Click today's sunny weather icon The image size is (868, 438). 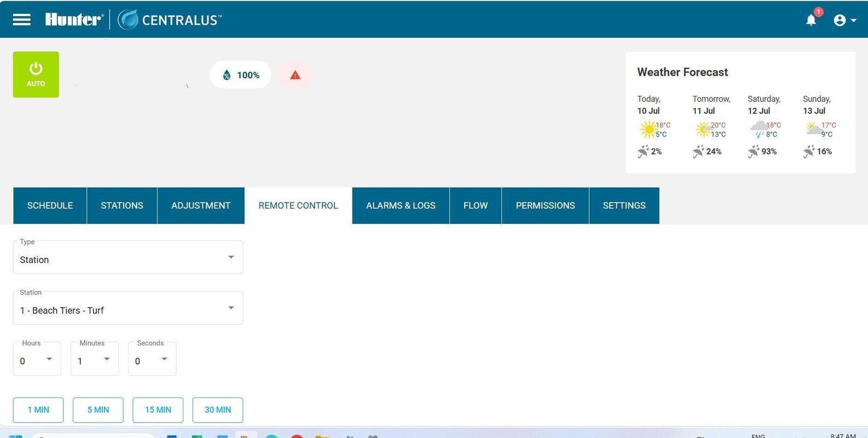pos(648,130)
